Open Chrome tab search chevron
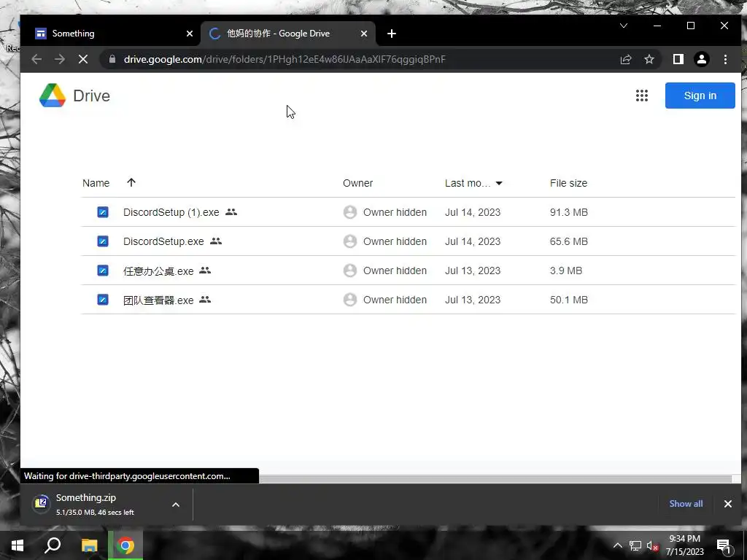Image resolution: width=747 pixels, height=560 pixels. 624,26
